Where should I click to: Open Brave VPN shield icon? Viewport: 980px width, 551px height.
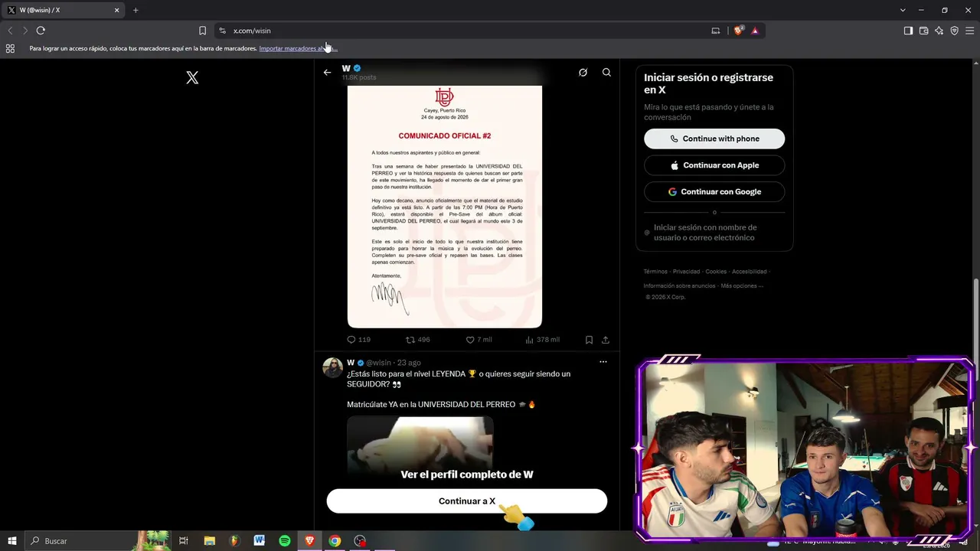tap(954, 31)
